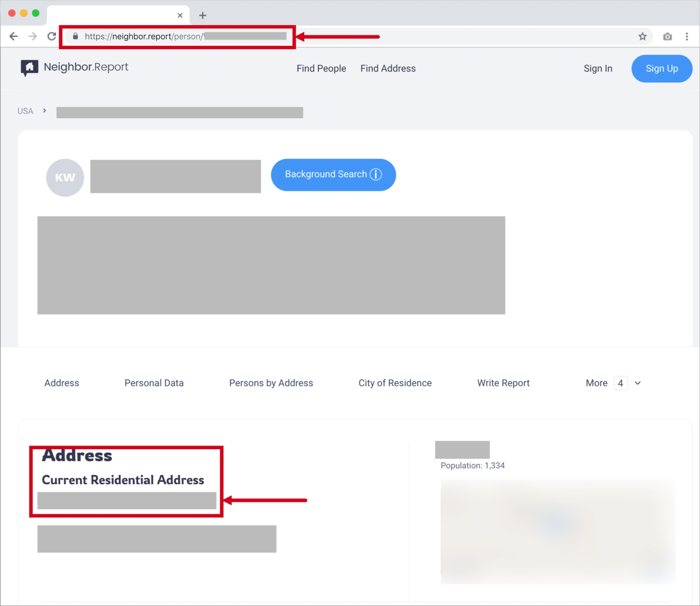Click the map thumbnail near population info
This screenshot has width=700, height=606.
(x=558, y=531)
